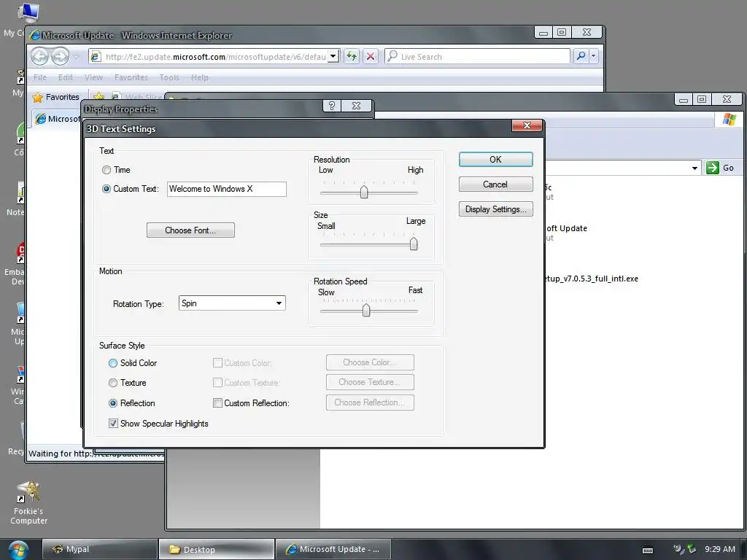
Task: Click the Size slider thumb
Action: [414, 244]
